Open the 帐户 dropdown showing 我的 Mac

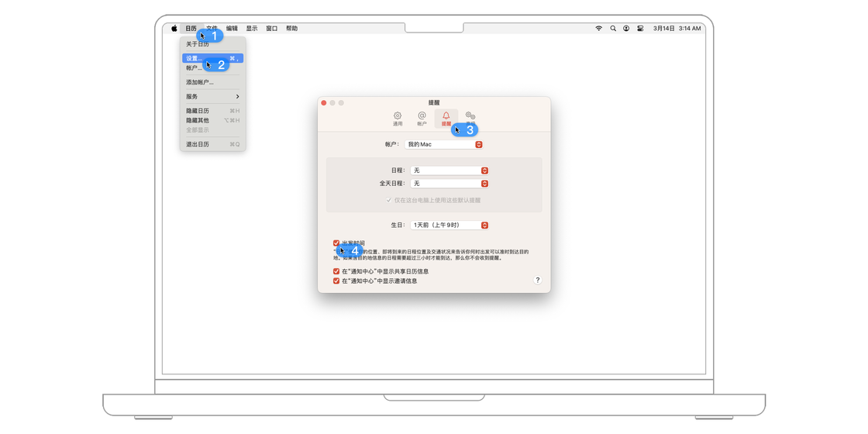pos(444,144)
